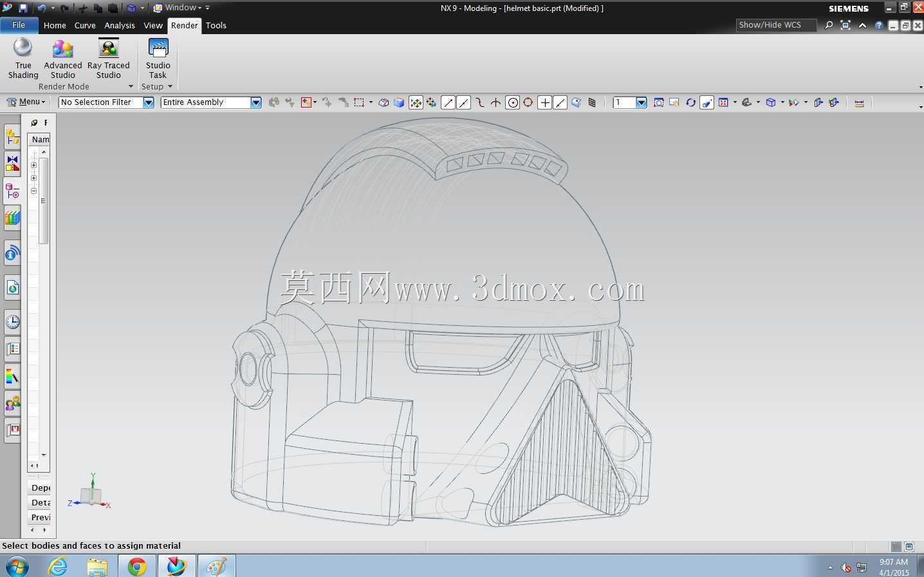Open the Selection Filter dropdown

(149, 102)
